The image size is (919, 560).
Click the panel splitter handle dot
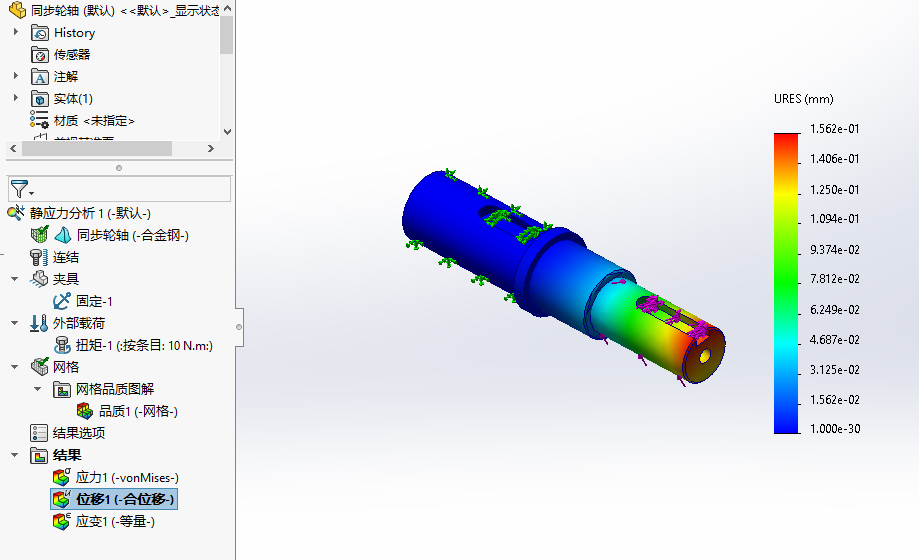click(x=119, y=168)
